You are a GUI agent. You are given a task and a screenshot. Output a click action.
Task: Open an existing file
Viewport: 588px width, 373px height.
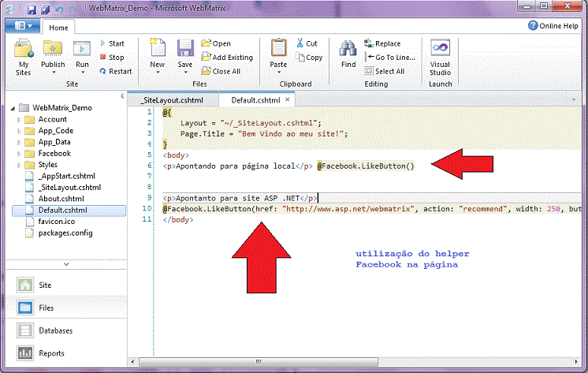tap(216, 43)
